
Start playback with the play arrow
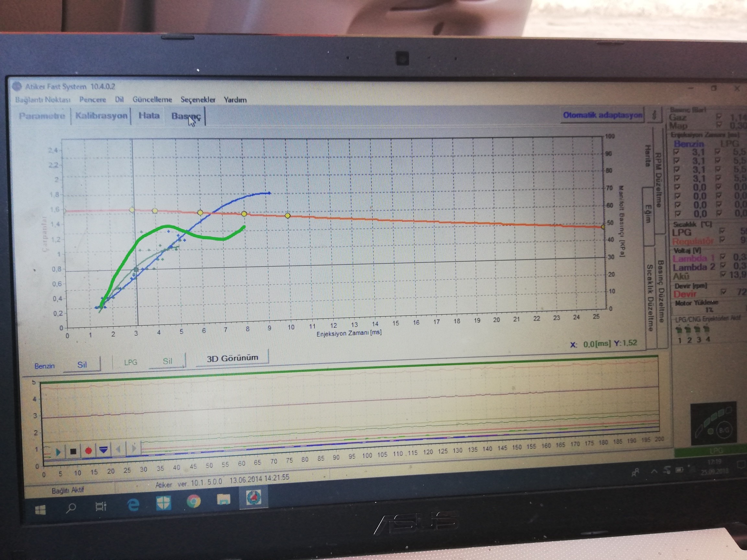[58, 452]
